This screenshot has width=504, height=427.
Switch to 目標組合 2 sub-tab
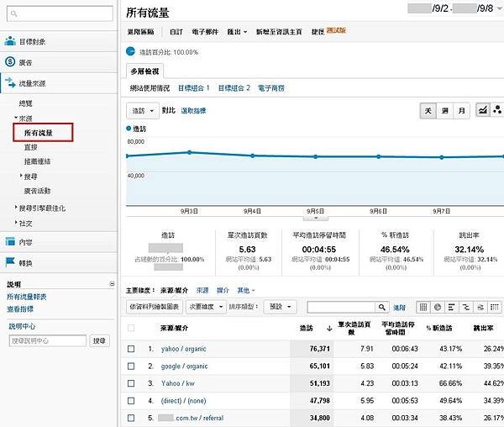(x=234, y=88)
